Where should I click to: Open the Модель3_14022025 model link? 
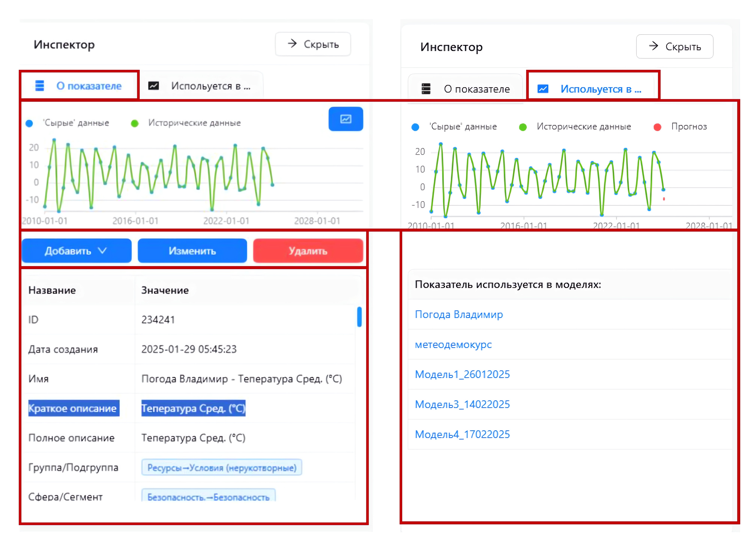(462, 404)
